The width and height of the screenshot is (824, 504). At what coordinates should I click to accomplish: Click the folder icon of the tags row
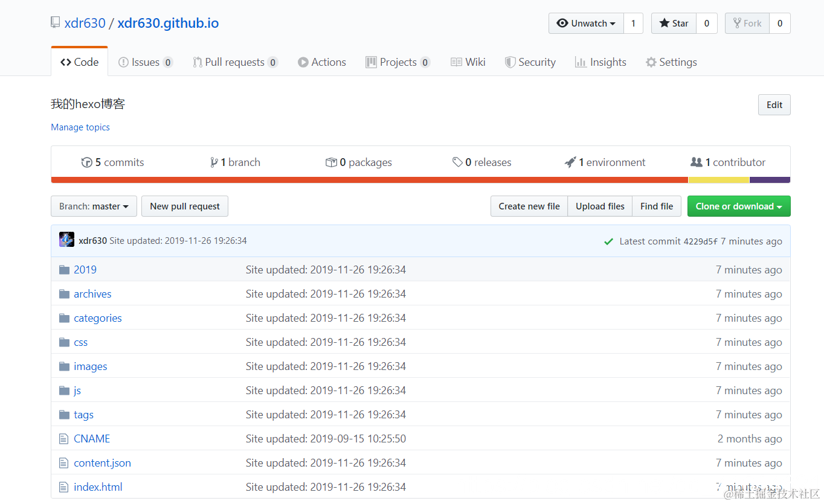pyautogui.click(x=64, y=415)
